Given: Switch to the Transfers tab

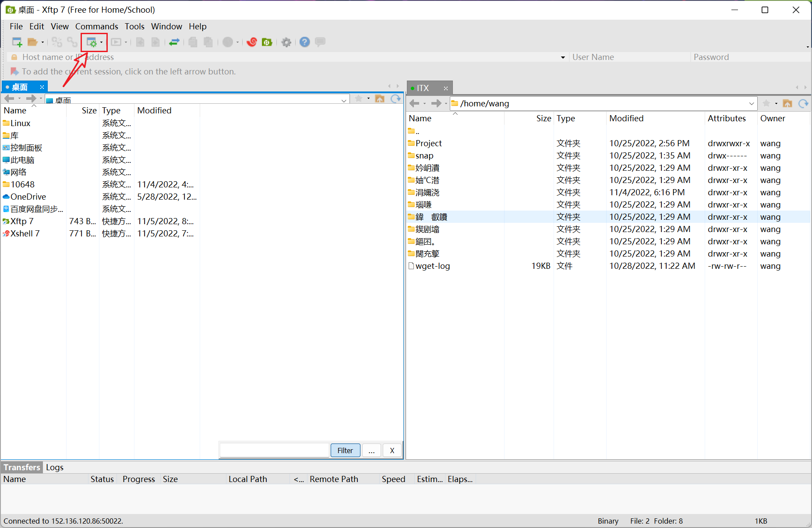Looking at the screenshot, I should coord(22,467).
